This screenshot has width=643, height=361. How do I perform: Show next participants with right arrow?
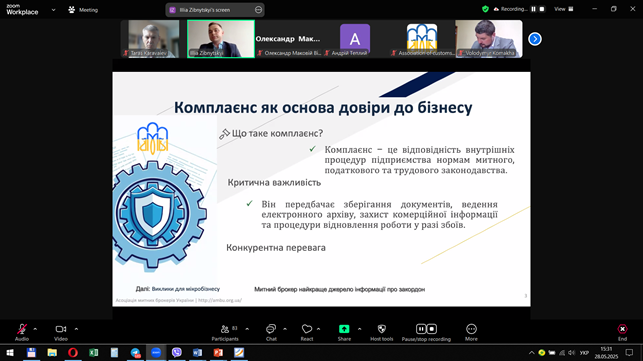(x=535, y=39)
